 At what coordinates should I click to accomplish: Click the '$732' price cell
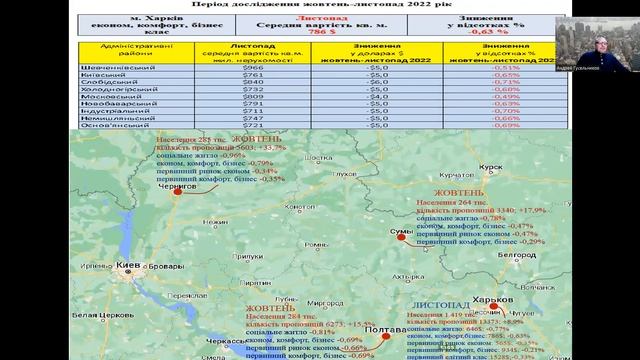[253, 89]
